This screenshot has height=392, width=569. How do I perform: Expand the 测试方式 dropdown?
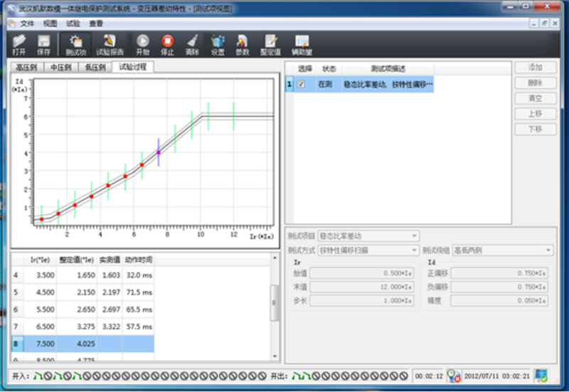(x=414, y=250)
